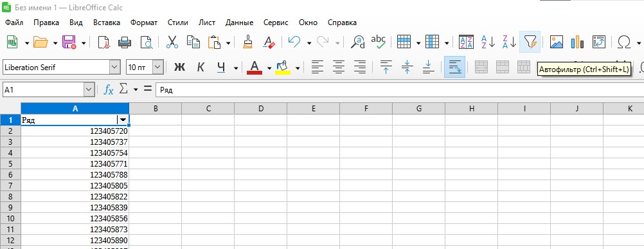Toggle Print Preview icon
Screen dimensions: 644x249
tap(146, 42)
